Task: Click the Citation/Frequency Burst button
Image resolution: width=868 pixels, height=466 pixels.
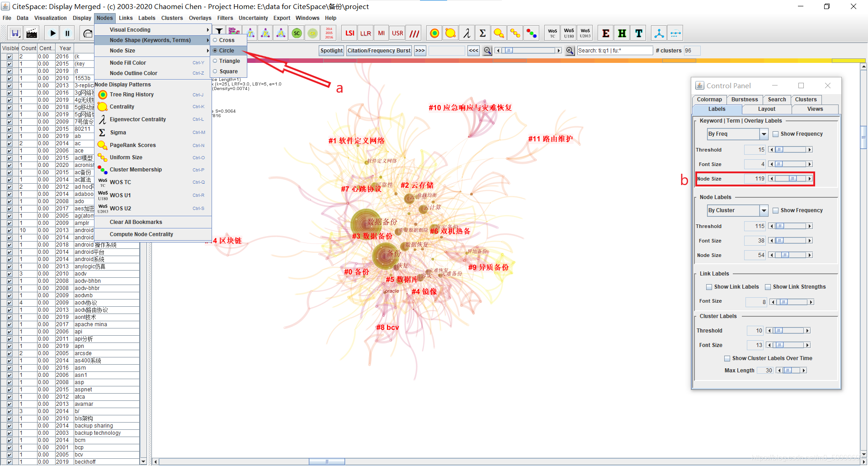Action: click(379, 51)
